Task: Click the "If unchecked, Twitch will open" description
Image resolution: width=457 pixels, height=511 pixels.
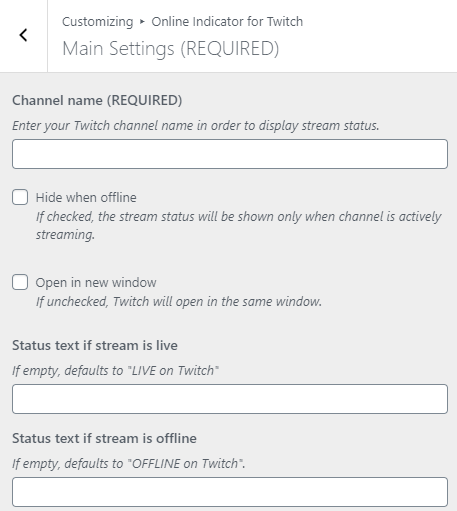Action: [179, 301]
